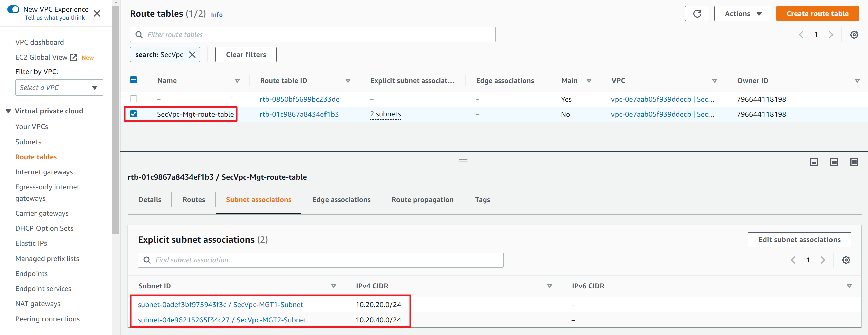Open NAT gateways page
This screenshot has width=868, height=335.
coord(38,304)
